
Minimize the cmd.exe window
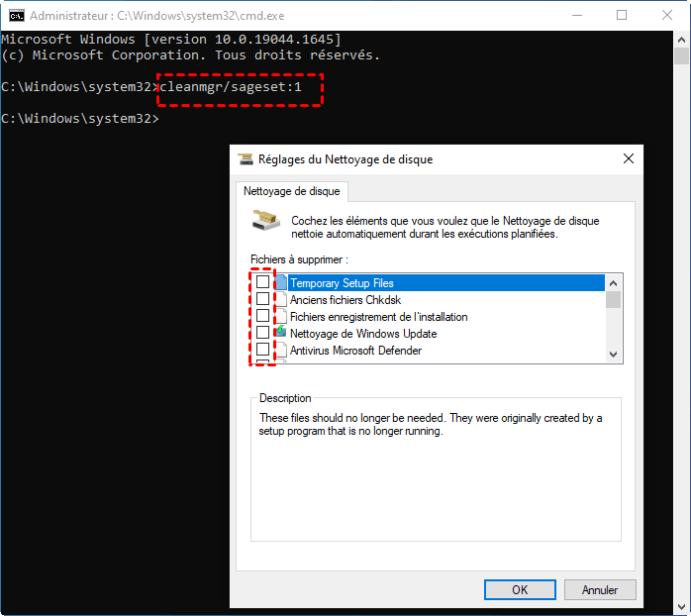coord(577,16)
